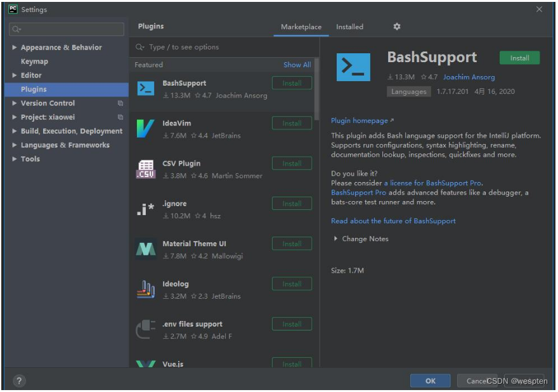Select the Vue.js plugin name
The height and width of the screenshot is (392, 558).
point(172,364)
